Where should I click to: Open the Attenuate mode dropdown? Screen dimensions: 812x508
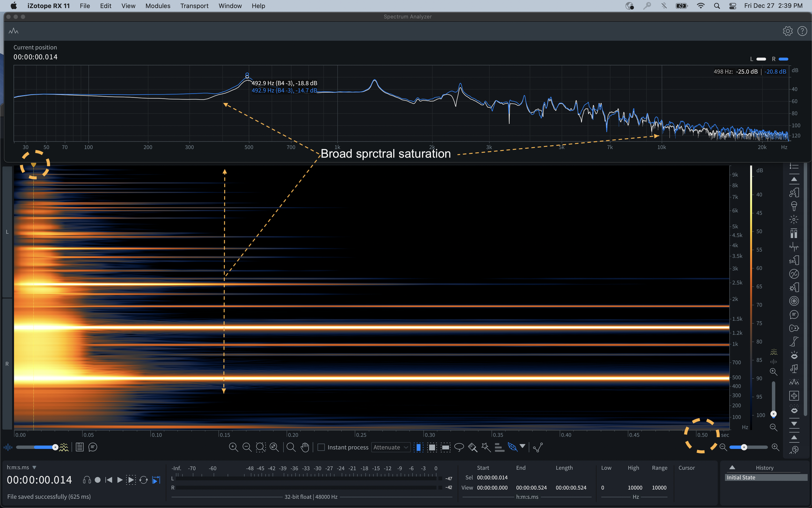coord(390,447)
